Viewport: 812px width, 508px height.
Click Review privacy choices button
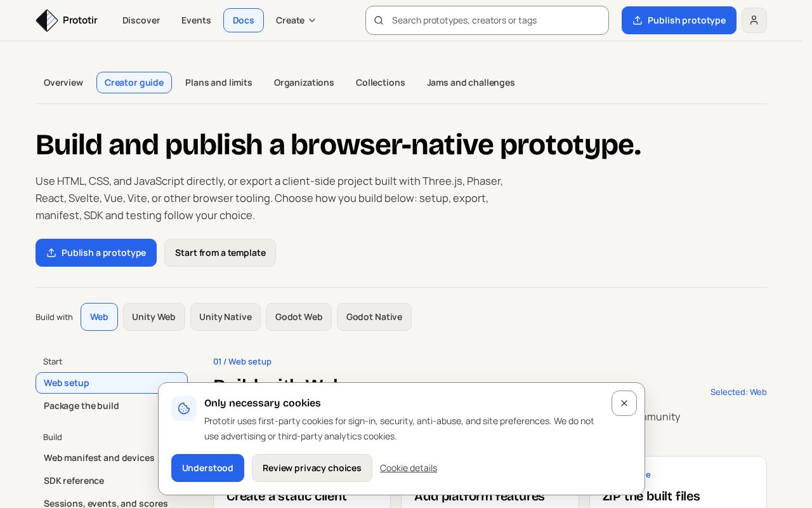click(x=312, y=468)
